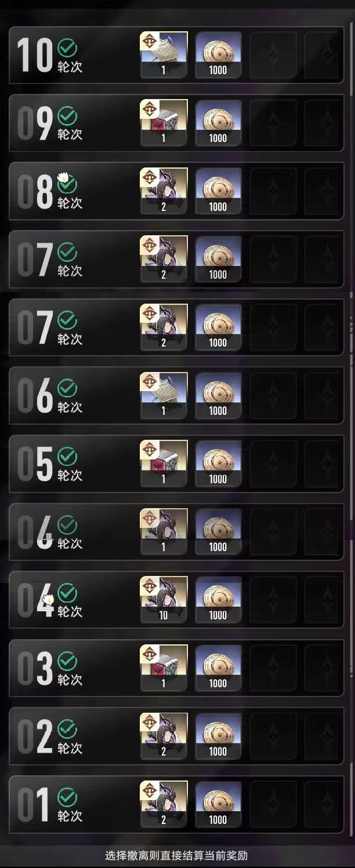Select the coin reward in round 05
Viewport: 355px width, 868px height.
(x=218, y=463)
